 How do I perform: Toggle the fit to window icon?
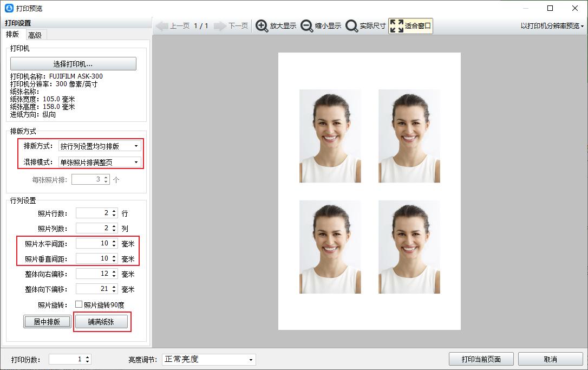(x=397, y=26)
